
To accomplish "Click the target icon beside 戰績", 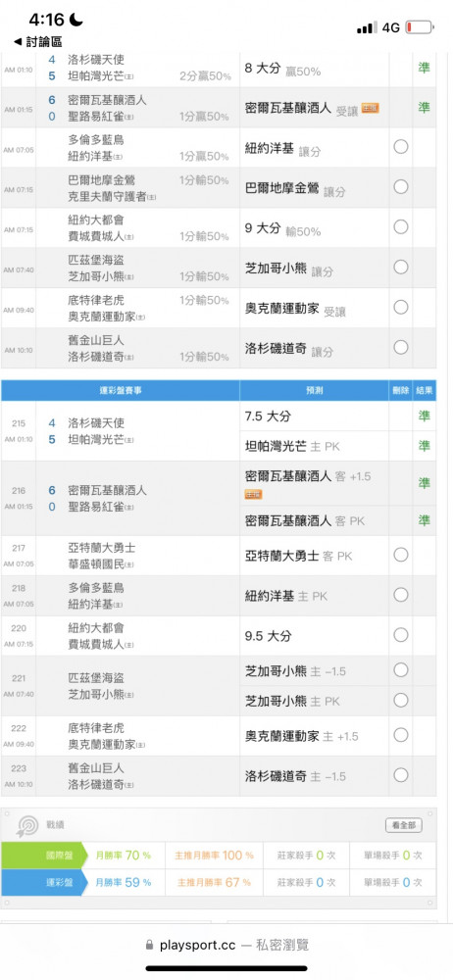I will pos(27,825).
